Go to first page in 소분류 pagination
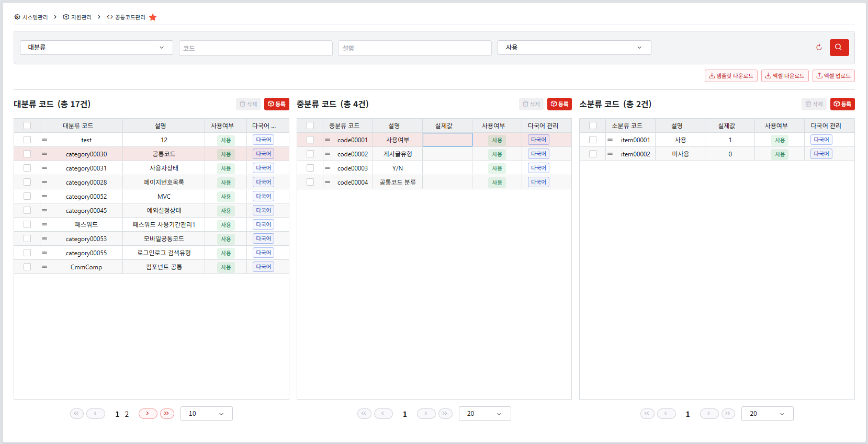This screenshot has height=444, width=868. coord(647,414)
